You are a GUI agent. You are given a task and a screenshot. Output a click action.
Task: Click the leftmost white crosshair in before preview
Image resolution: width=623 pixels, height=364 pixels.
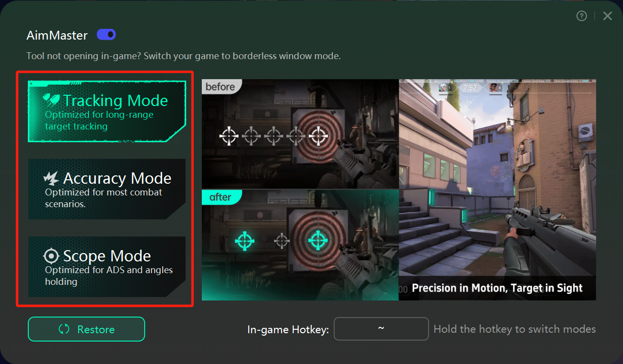229,136
